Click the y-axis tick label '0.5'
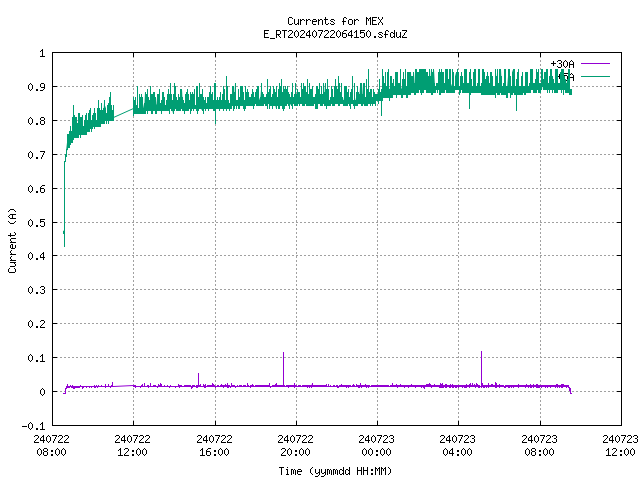640x480 pixels. coord(36,223)
